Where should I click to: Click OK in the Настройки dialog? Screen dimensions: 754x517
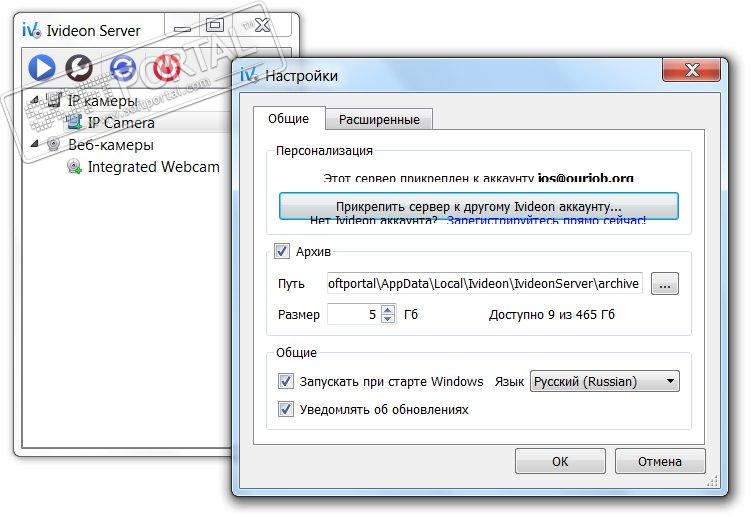[x=560, y=461]
